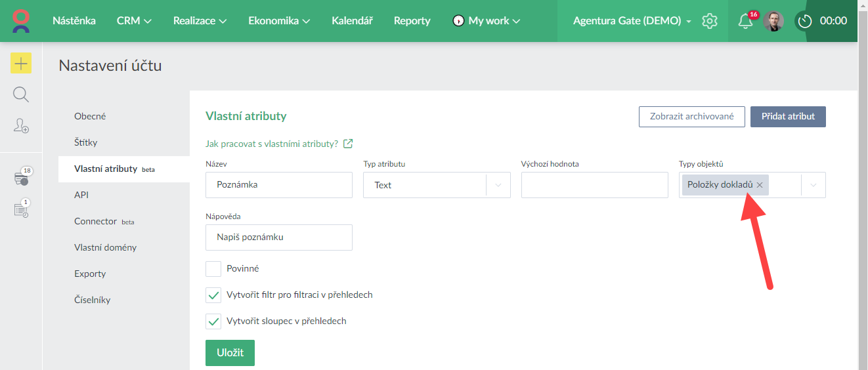This screenshot has height=370, width=868.
Task: Remove the Položky dokladů tag
Action: click(x=760, y=186)
